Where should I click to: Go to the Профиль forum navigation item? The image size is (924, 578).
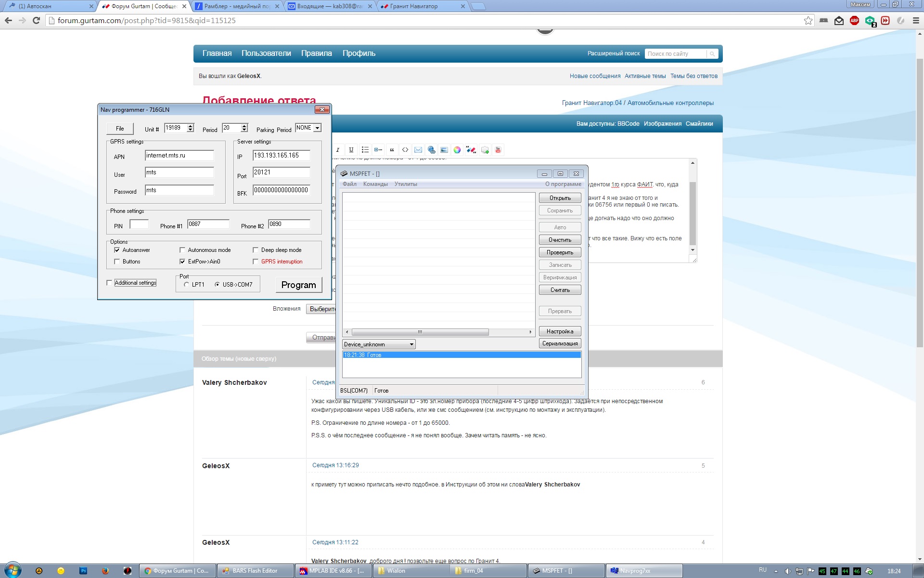359,53
